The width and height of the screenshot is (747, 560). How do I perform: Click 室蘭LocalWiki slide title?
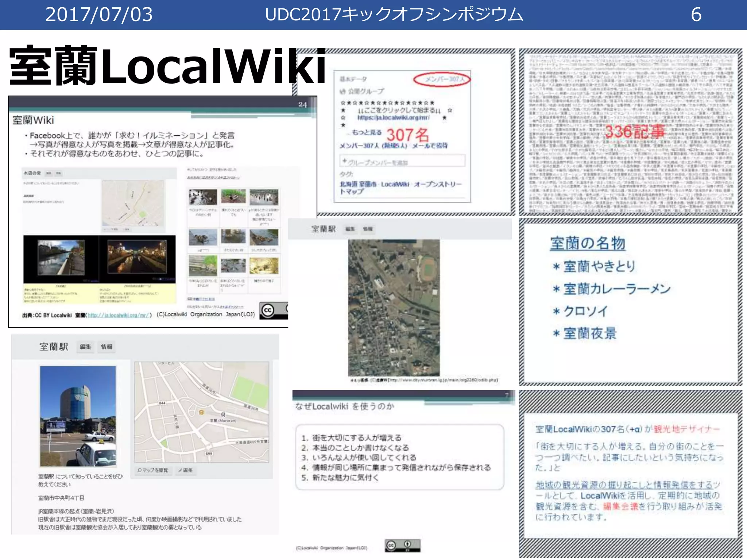tap(167, 66)
